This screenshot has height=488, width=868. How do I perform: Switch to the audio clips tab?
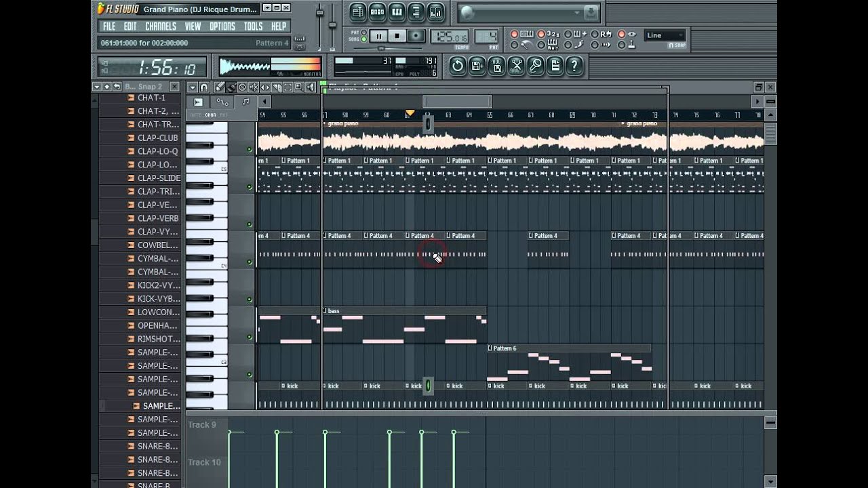click(199, 102)
